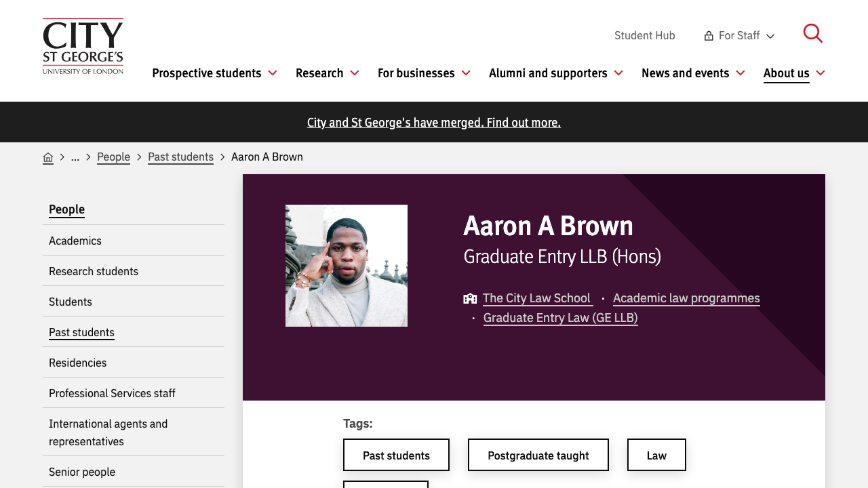Click the Law tag button
The image size is (868, 488).
(x=656, y=455)
